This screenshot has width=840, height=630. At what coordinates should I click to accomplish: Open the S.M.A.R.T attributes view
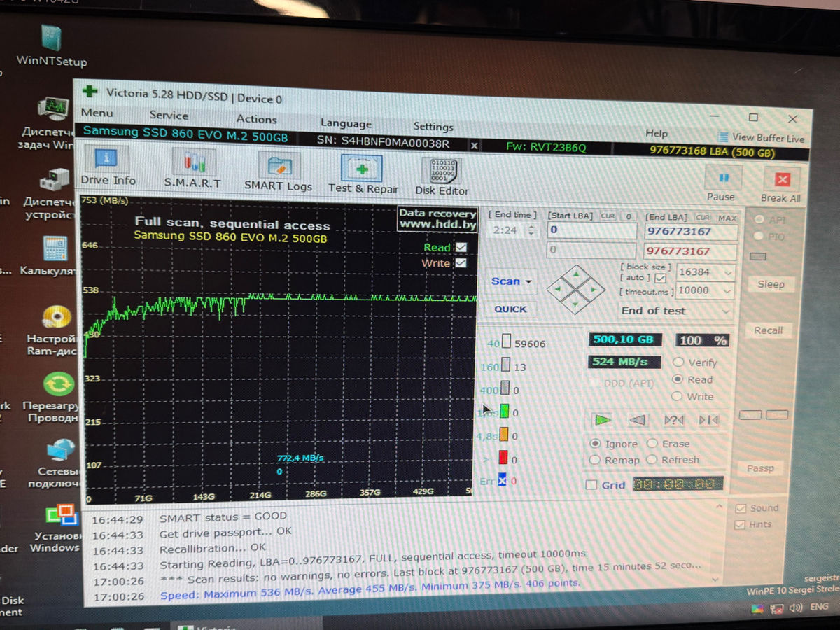pyautogui.click(x=192, y=169)
